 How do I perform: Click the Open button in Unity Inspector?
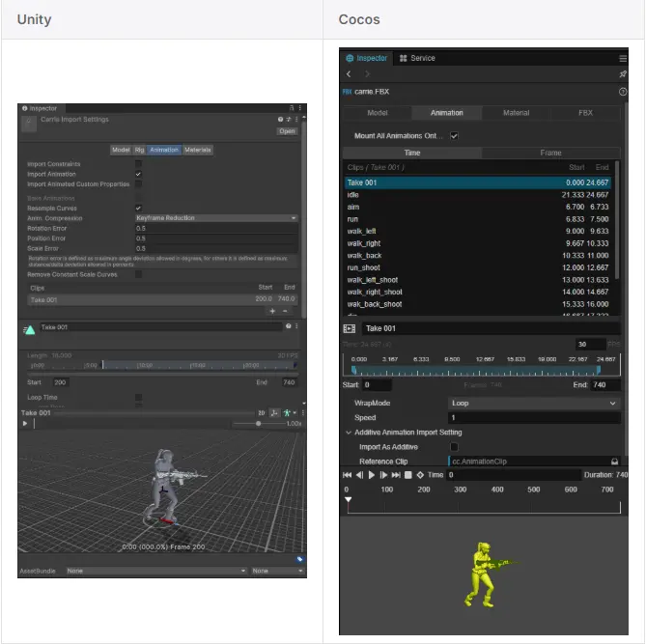click(287, 131)
